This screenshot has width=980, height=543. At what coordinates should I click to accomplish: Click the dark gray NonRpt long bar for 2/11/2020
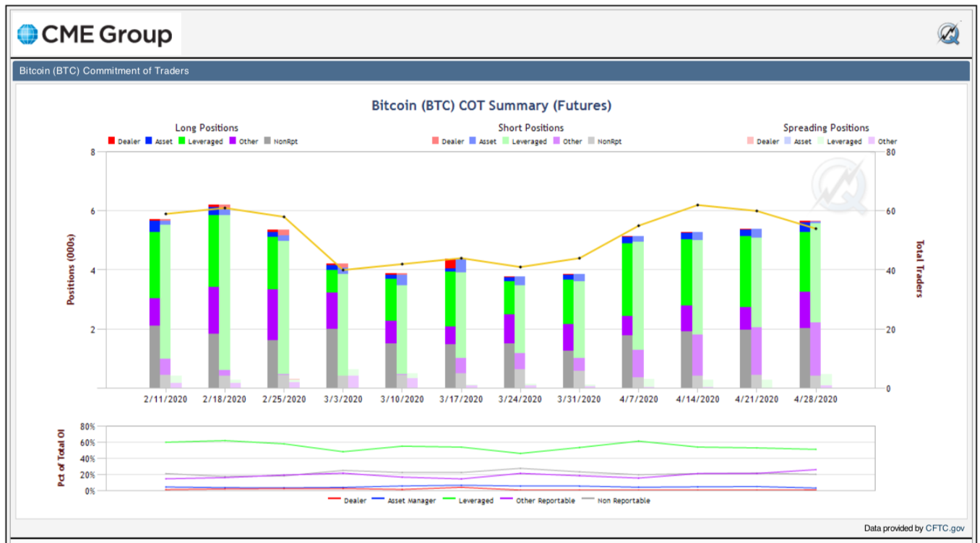pos(155,357)
